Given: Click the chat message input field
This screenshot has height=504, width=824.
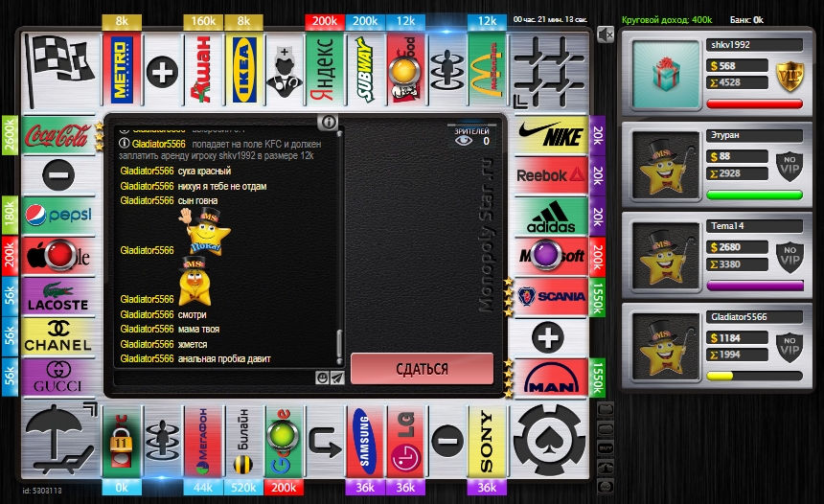Looking at the screenshot, I should pos(213,378).
